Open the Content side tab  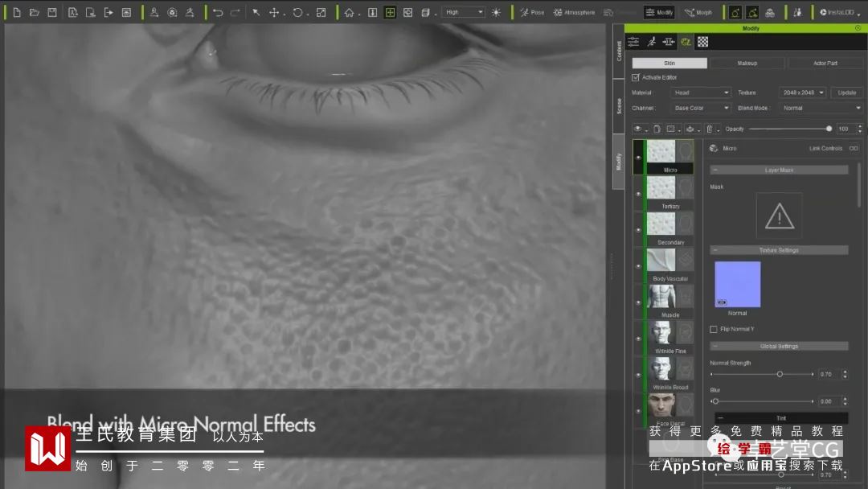[619, 51]
